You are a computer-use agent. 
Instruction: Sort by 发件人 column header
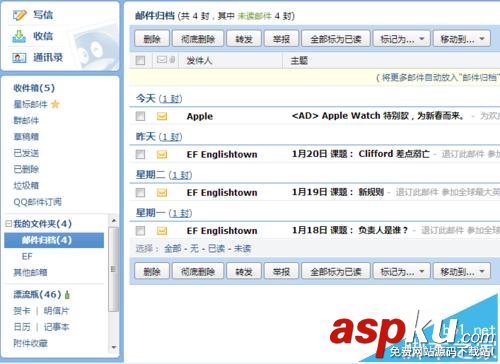(199, 61)
